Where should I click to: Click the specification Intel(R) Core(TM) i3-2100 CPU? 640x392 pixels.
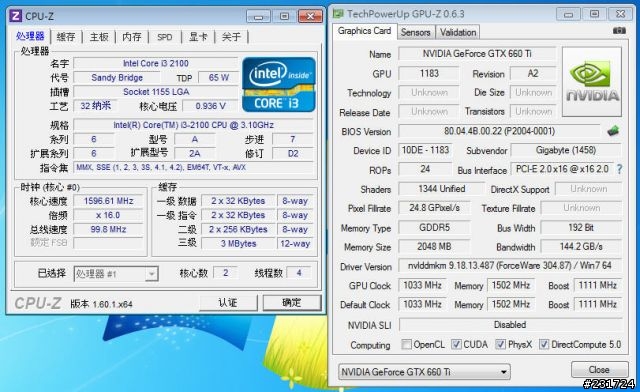(x=193, y=125)
